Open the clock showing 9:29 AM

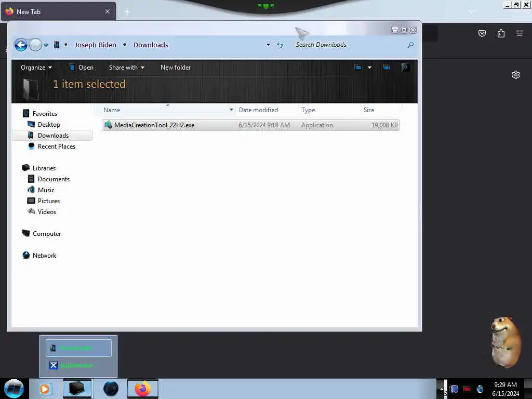506,389
